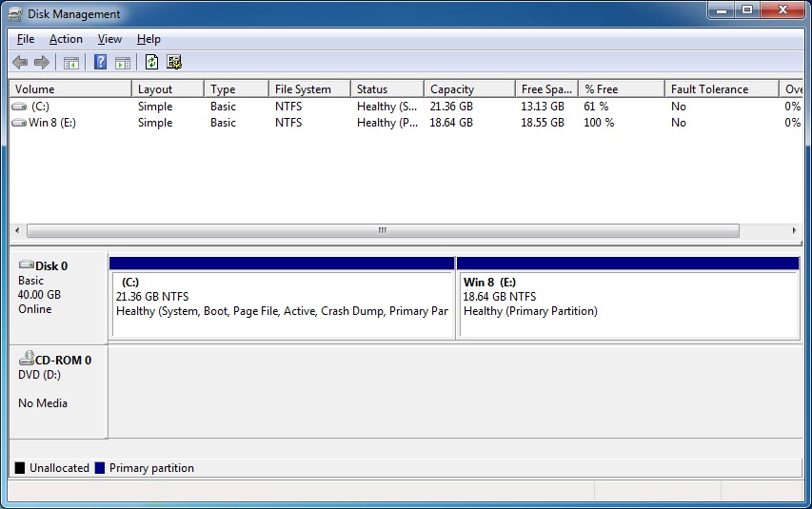Open the Action menu
The image size is (812, 509).
[x=66, y=39]
